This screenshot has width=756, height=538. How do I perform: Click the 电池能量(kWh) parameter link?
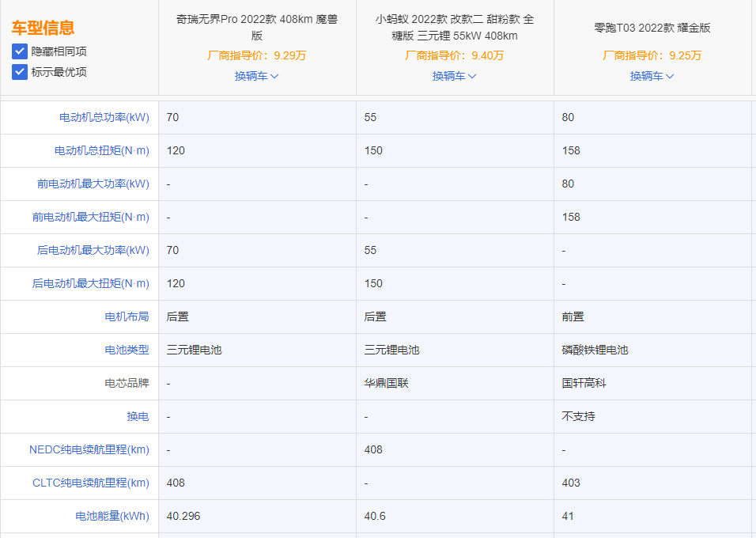[x=112, y=517]
